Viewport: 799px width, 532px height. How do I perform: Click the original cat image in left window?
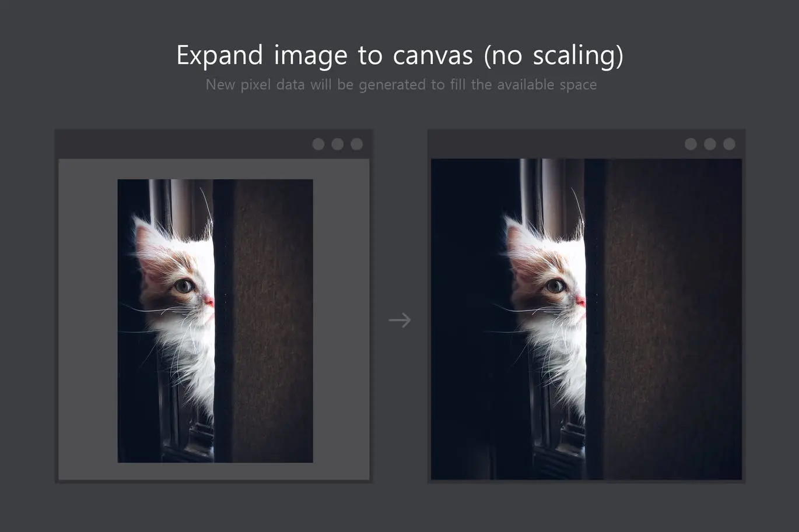tap(215, 320)
